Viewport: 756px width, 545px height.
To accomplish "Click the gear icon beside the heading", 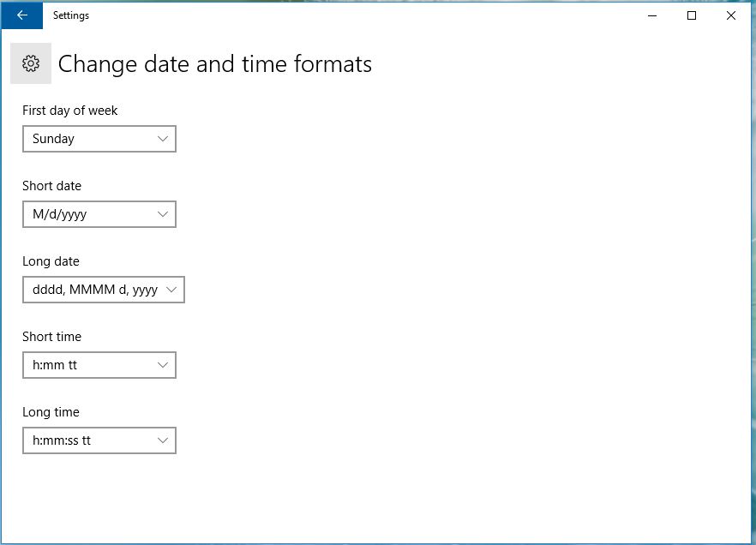I will [x=31, y=63].
